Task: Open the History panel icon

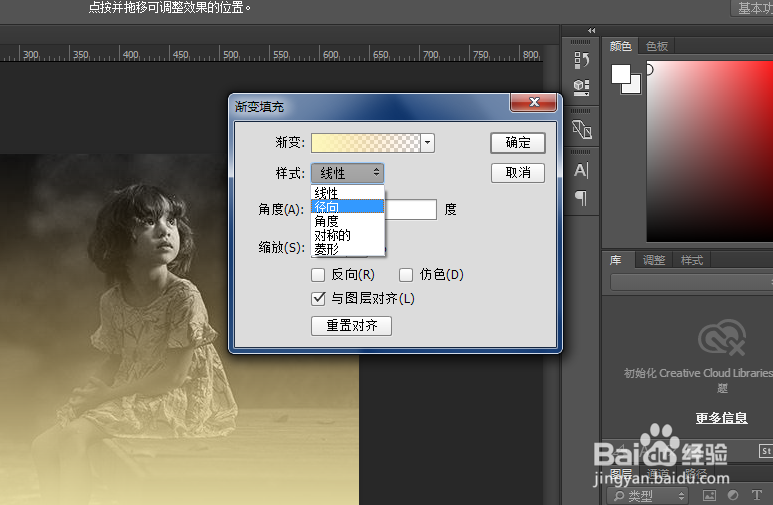Action: click(x=581, y=60)
